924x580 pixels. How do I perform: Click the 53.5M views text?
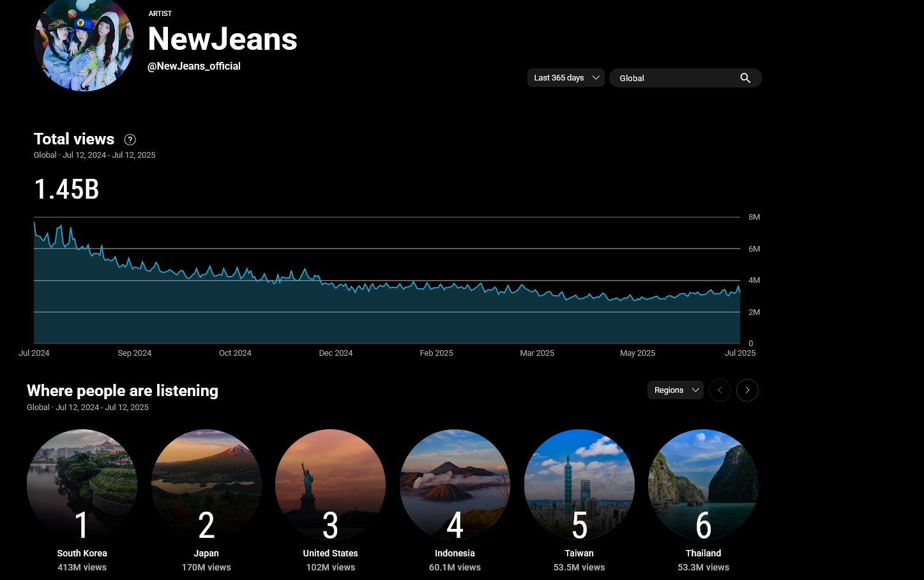click(x=579, y=567)
